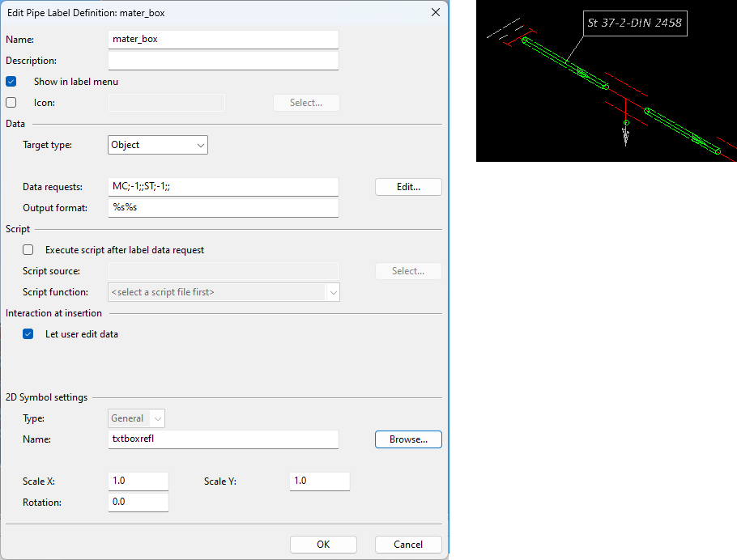Click the Data requests input field

tap(223, 187)
